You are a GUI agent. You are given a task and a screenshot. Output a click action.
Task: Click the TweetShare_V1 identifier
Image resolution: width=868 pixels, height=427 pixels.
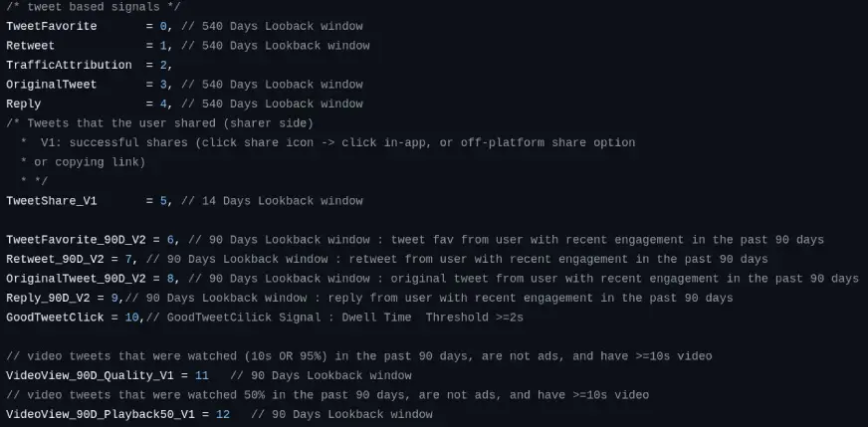52,200
